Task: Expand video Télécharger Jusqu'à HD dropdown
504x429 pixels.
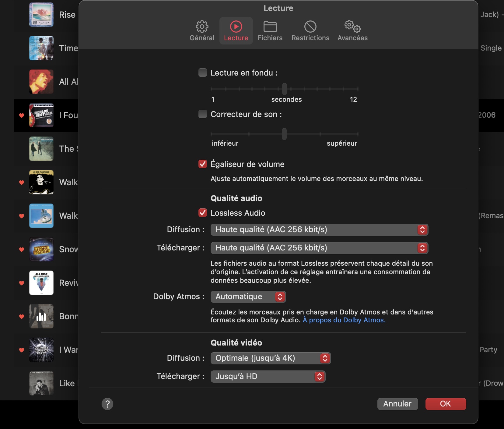Action: [x=268, y=377]
